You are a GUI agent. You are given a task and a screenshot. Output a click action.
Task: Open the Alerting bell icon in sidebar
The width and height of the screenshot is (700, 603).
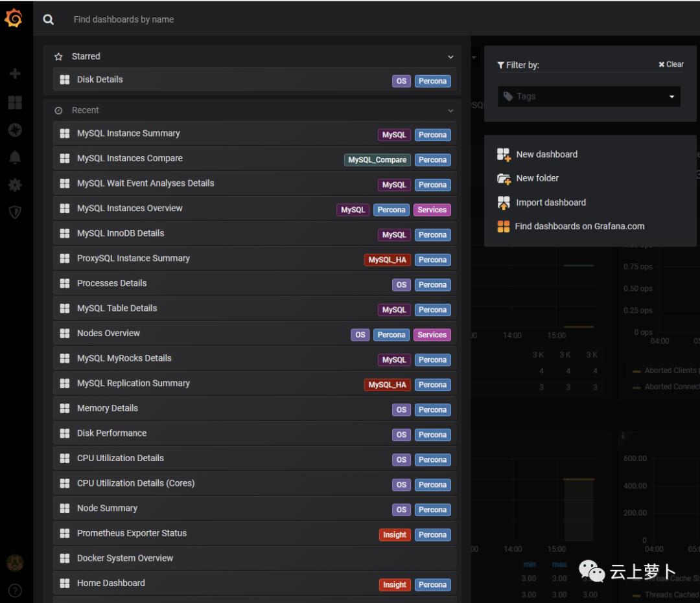coord(15,157)
